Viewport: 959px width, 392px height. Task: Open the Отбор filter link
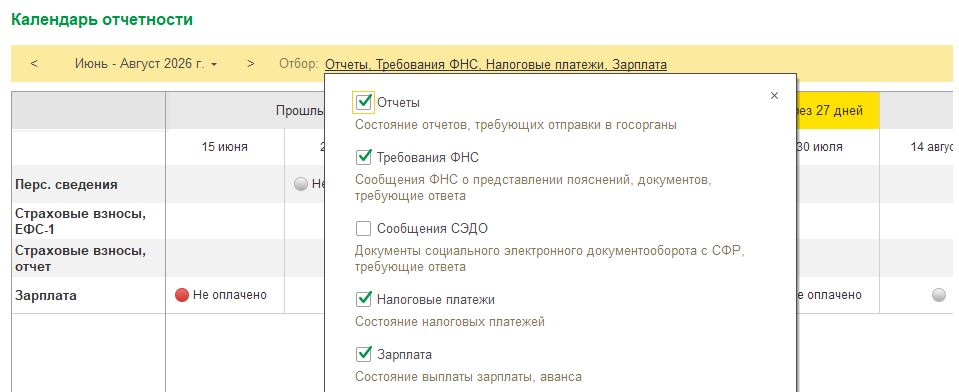(x=496, y=64)
